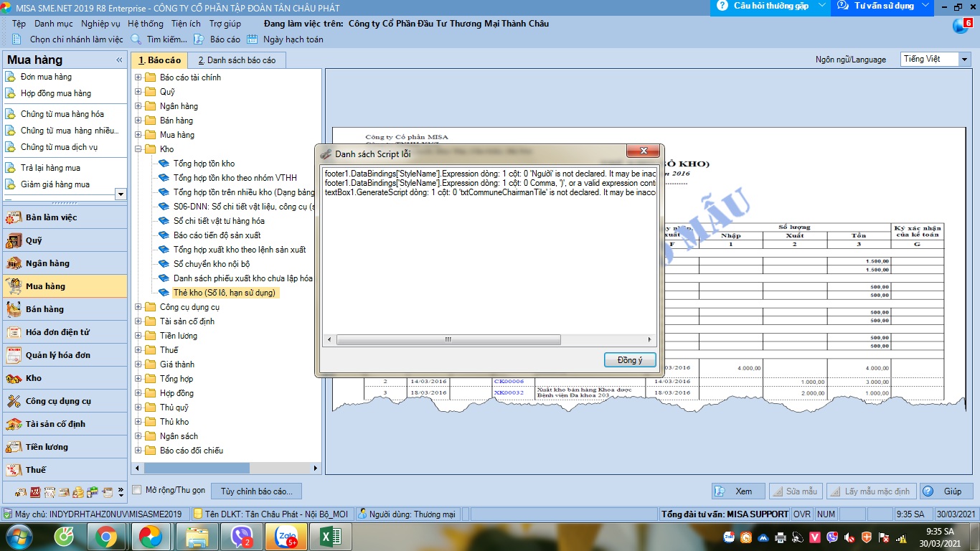Open Excel from the taskbar
The width and height of the screenshot is (980, 551).
[330, 537]
